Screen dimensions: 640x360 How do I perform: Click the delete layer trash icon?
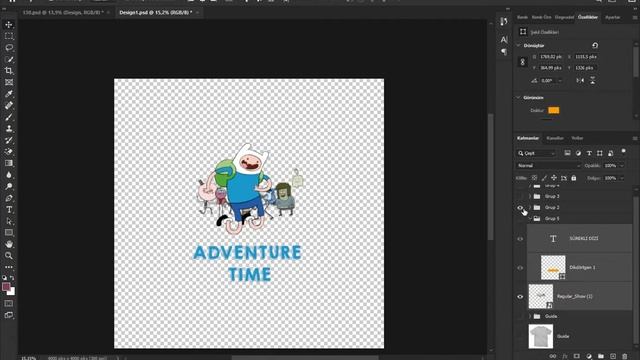click(x=624, y=356)
